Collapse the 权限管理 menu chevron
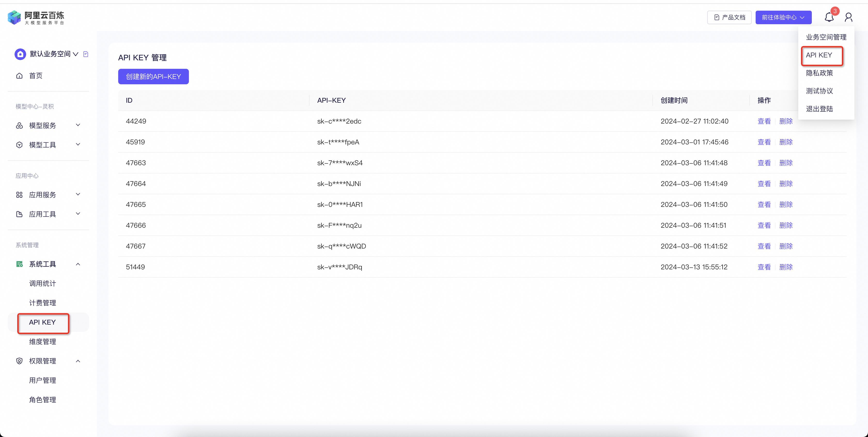 point(78,361)
